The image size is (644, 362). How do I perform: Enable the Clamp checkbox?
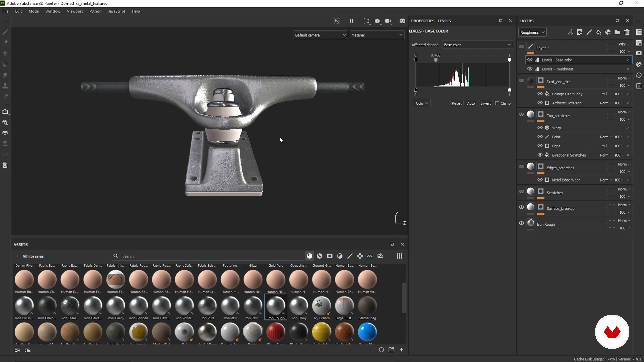click(497, 103)
